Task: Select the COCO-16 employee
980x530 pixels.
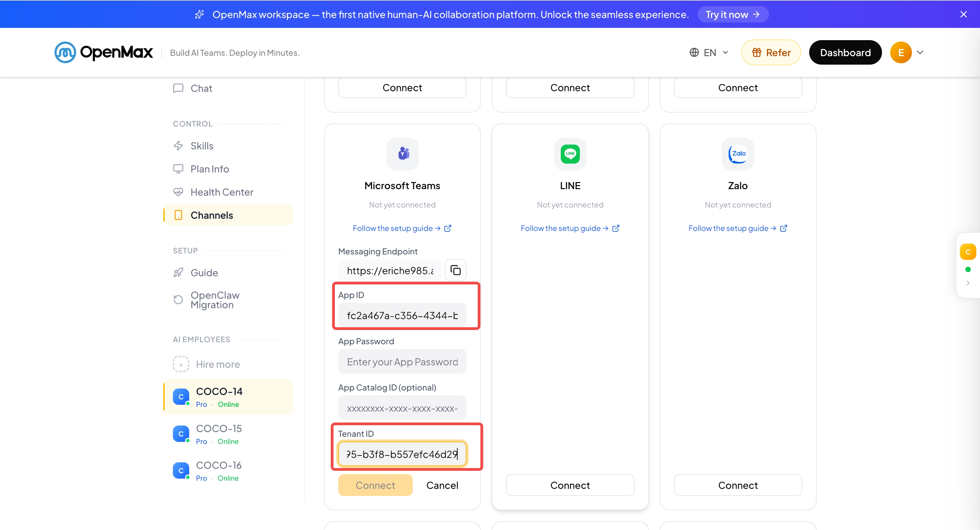Action: [228, 471]
